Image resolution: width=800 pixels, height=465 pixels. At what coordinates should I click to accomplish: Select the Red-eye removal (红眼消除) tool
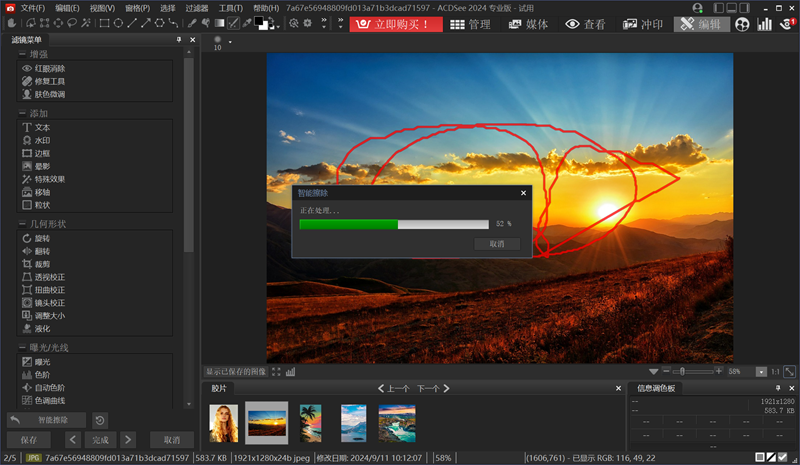[x=50, y=68]
